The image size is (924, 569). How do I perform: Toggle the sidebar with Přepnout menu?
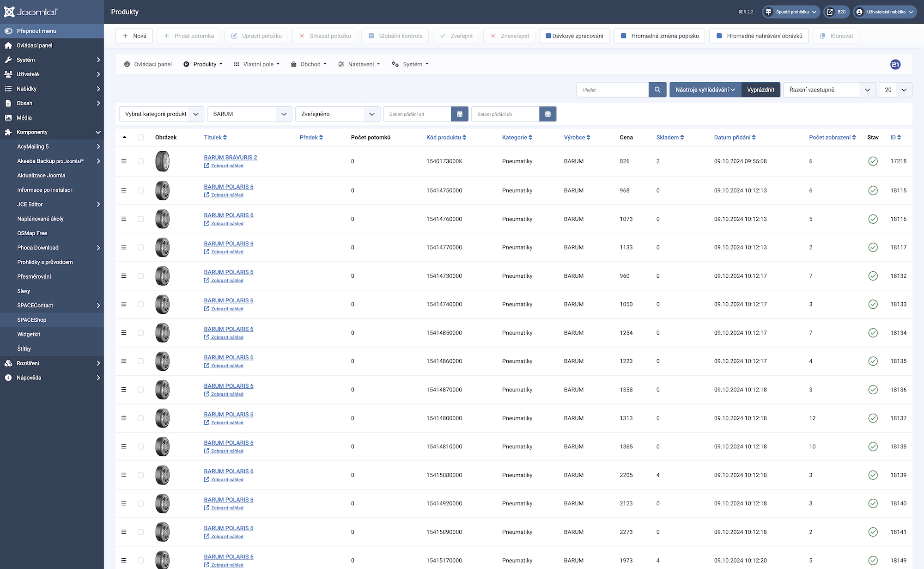tap(52, 31)
